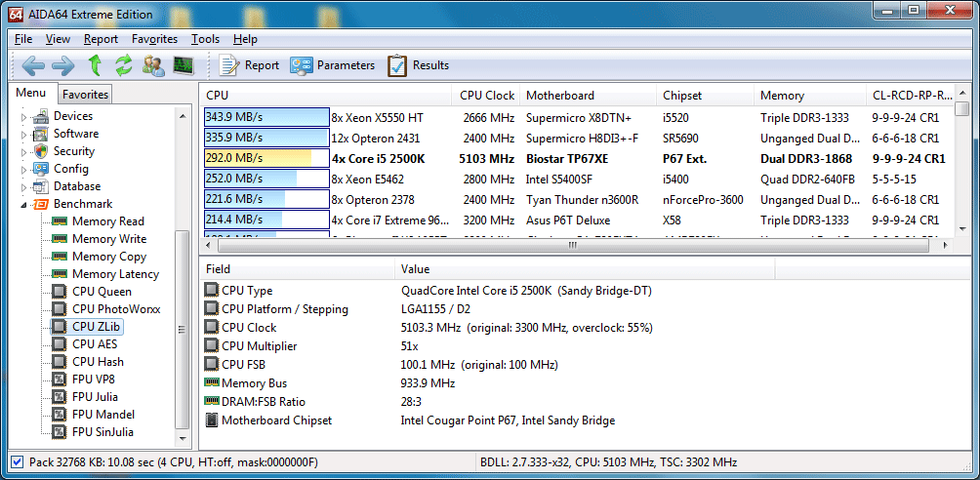Open the Manage Users toolbar icon
The image size is (980, 480).
(153, 65)
